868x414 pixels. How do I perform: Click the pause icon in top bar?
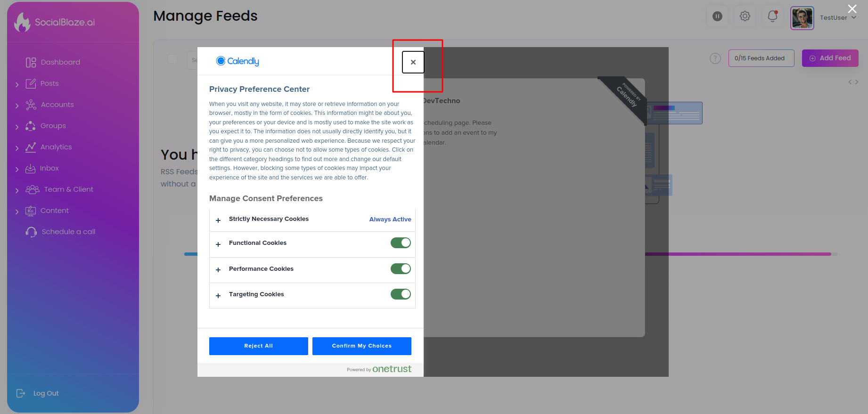pos(717,16)
